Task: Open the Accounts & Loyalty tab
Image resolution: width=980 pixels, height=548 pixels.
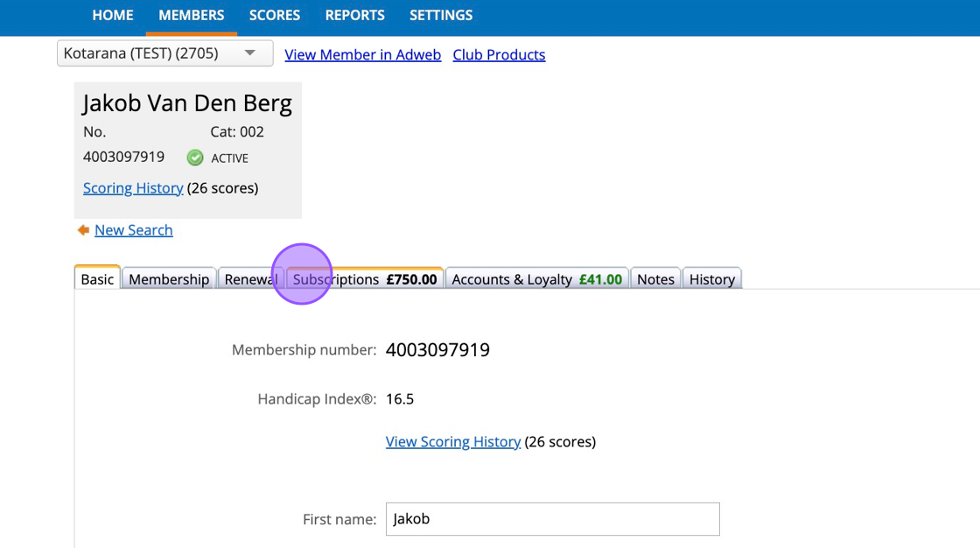Action: tap(536, 279)
